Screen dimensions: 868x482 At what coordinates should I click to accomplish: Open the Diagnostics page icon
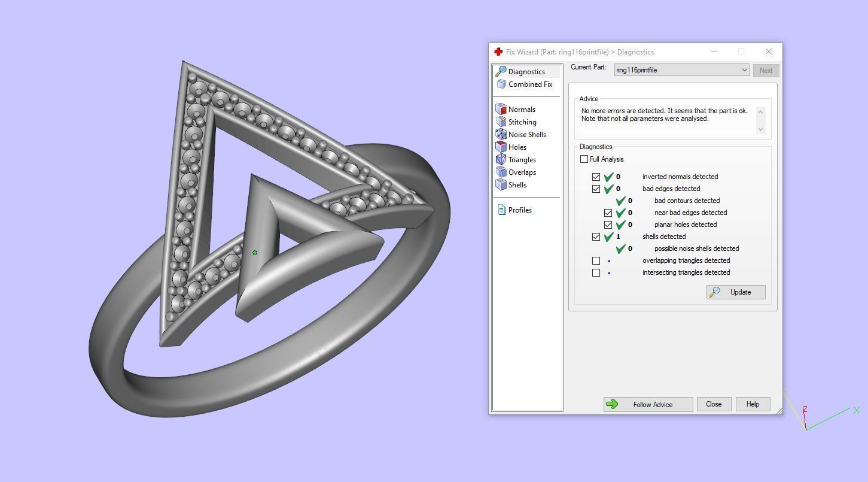[501, 72]
